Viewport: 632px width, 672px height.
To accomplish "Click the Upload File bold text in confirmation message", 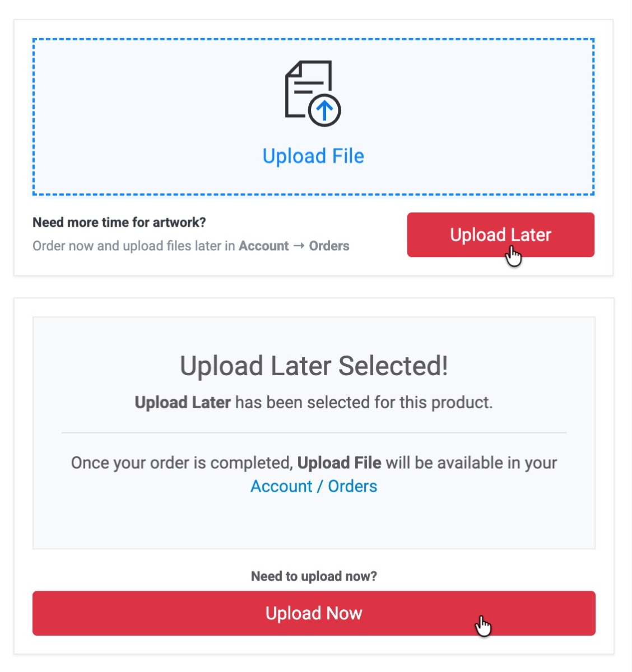I will (339, 463).
